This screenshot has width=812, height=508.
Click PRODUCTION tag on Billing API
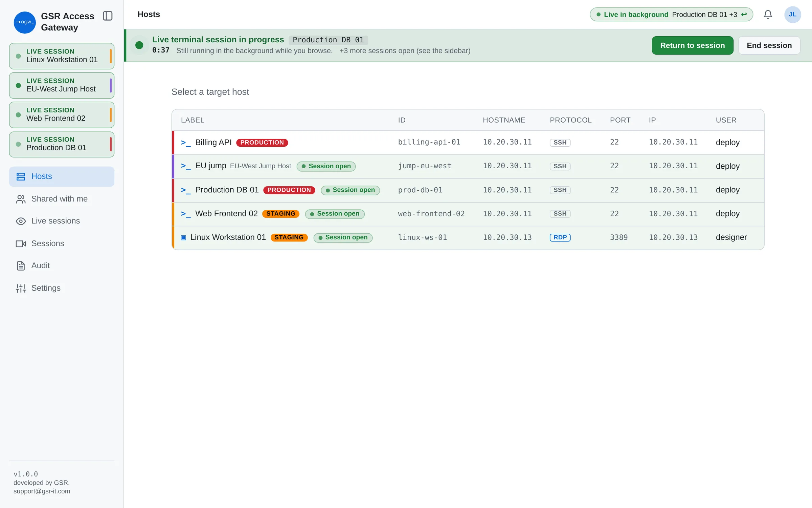[262, 143]
